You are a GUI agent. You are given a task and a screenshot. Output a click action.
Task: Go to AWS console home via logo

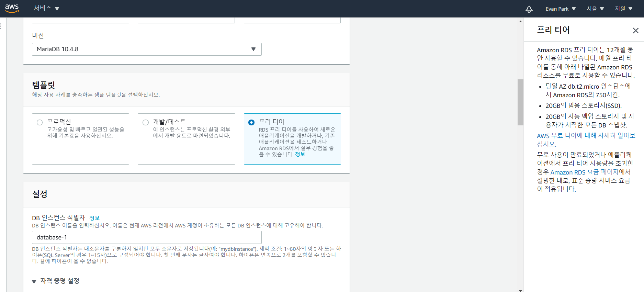[x=12, y=9]
